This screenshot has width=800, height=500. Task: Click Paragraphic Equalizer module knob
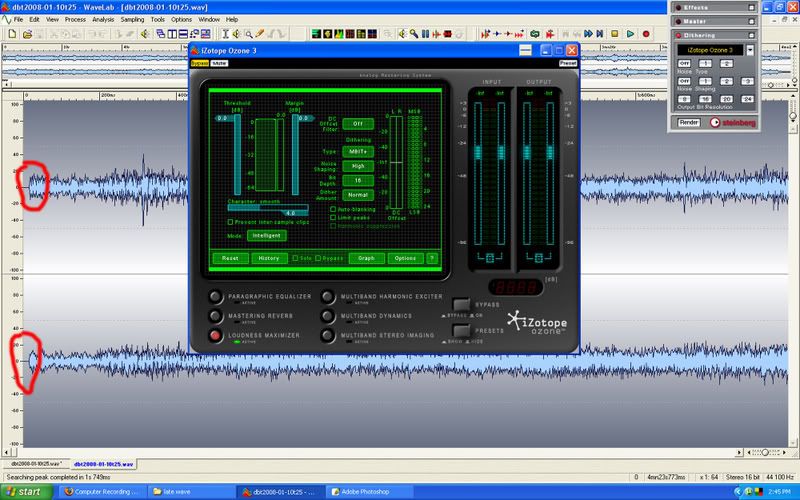(x=215, y=296)
